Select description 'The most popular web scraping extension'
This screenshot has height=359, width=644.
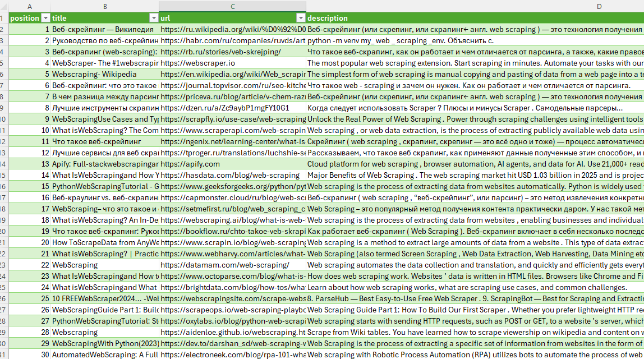click(475, 63)
